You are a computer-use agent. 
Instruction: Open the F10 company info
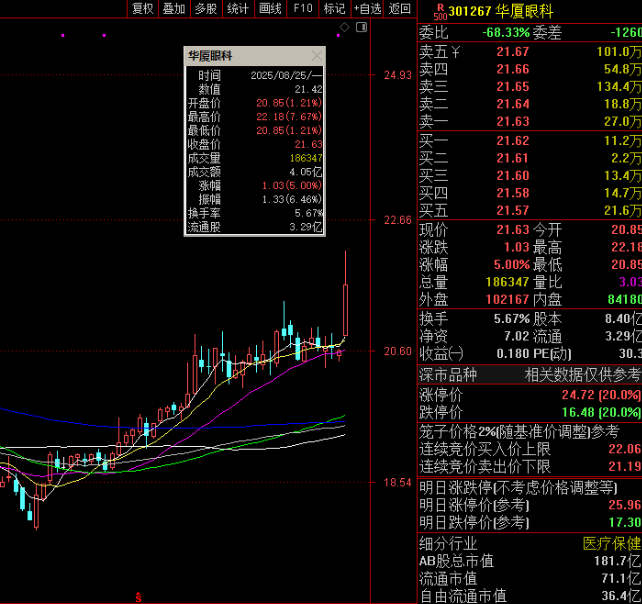(303, 8)
